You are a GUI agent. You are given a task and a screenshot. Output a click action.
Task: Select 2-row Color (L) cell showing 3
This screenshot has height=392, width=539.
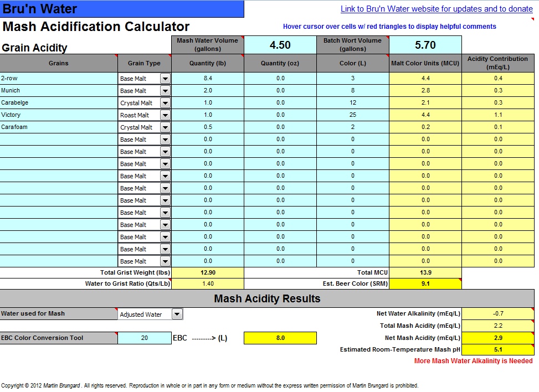click(353, 78)
